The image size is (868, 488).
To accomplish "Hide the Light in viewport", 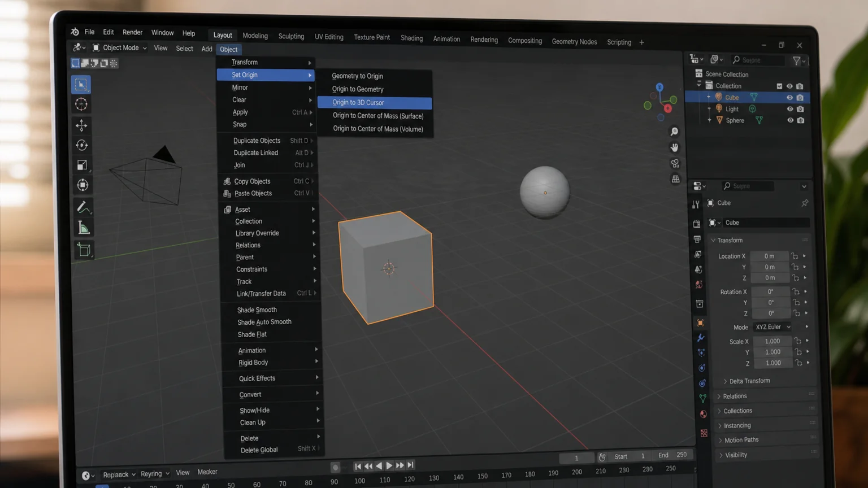I will coord(790,109).
